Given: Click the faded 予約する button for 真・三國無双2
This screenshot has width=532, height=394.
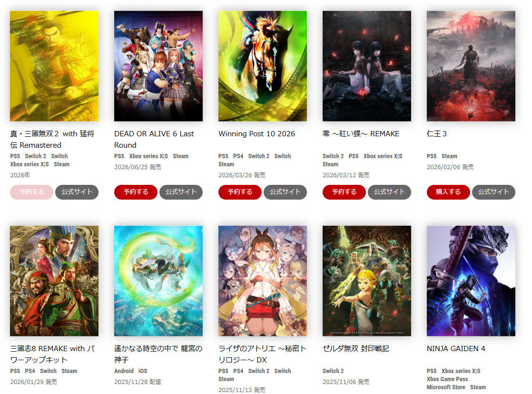Looking at the screenshot, I should (31, 192).
